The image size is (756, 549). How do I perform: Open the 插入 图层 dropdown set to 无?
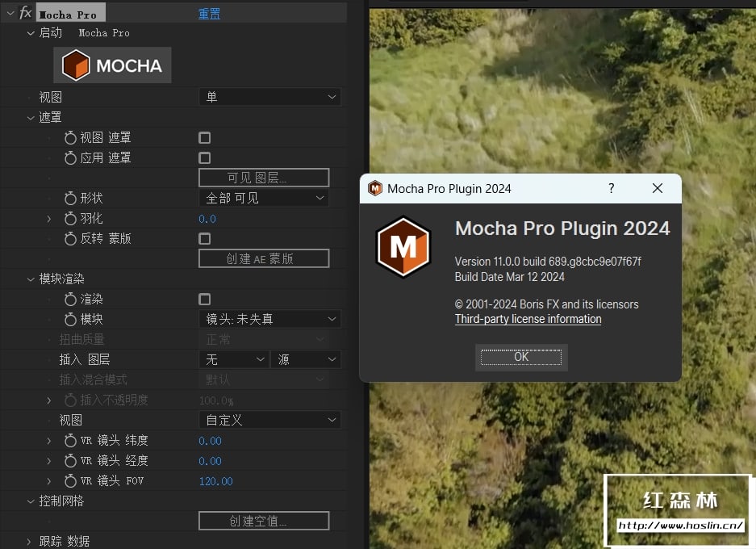click(234, 359)
